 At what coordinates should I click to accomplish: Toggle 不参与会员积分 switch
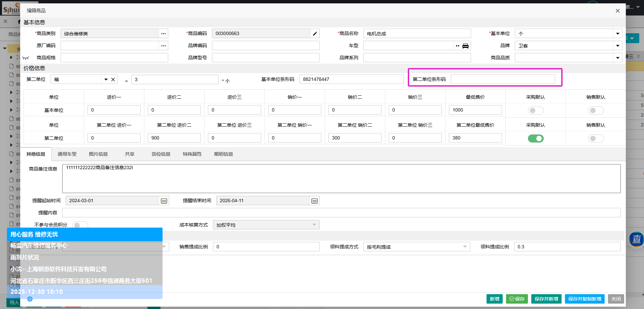[x=80, y=225]
